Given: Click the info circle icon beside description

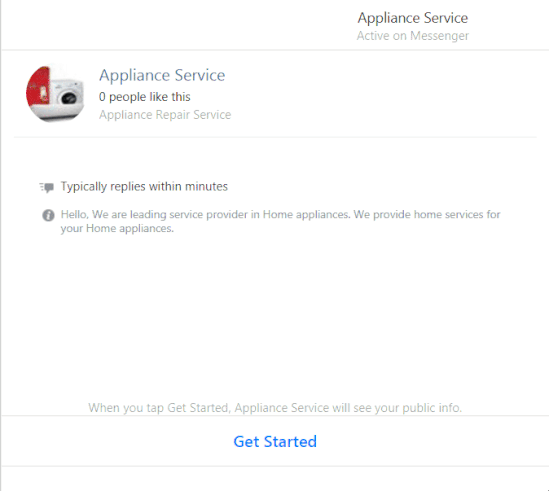Looking at the screenshot, I should pyautogui.click(x=48, y=215).
